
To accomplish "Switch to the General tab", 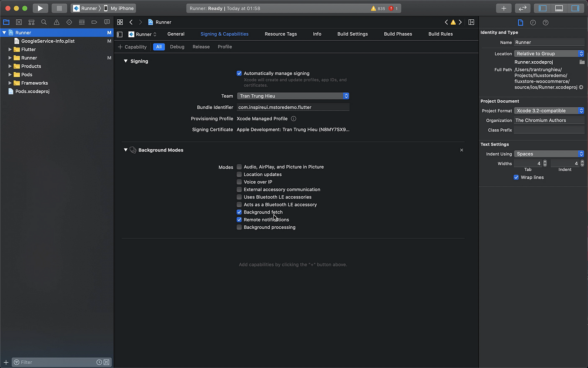I will pyautogui.click(x=176, y=34).
